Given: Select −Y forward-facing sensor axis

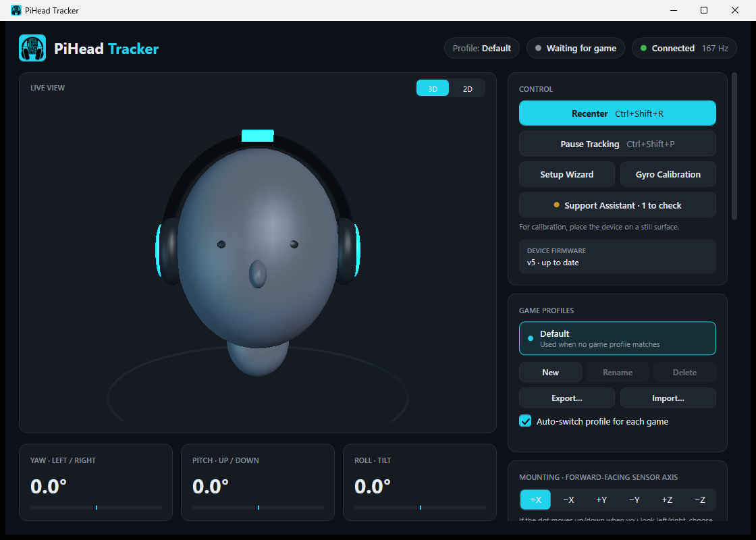Looking at the screenshot, I should click(x=634, y=500).
